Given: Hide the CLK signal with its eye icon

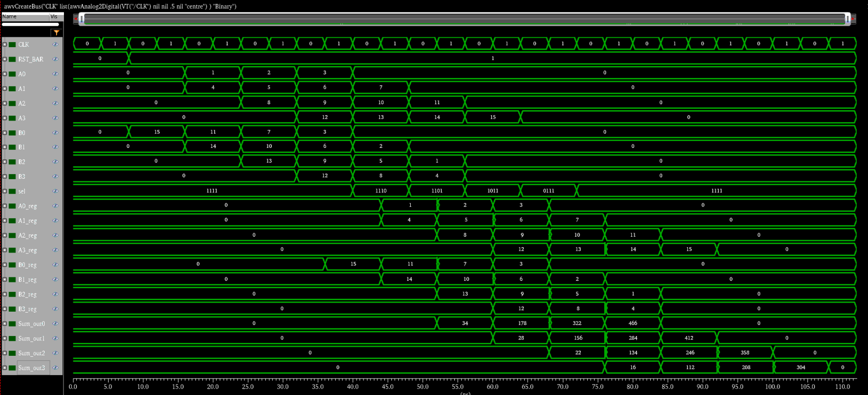Looking at the screenshot, I should pyautogui.click(x=56, y=45).
